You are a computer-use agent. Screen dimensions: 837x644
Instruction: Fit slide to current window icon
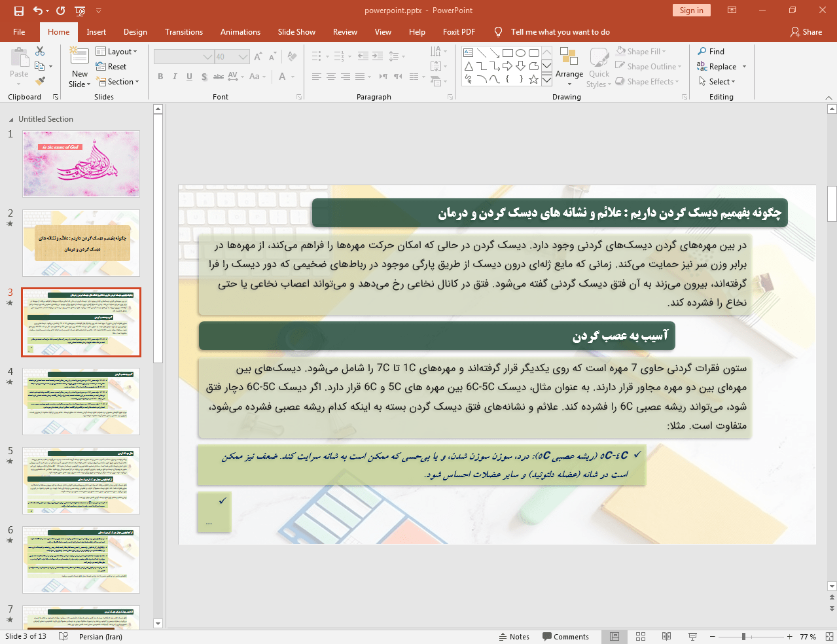click(829, 637)
